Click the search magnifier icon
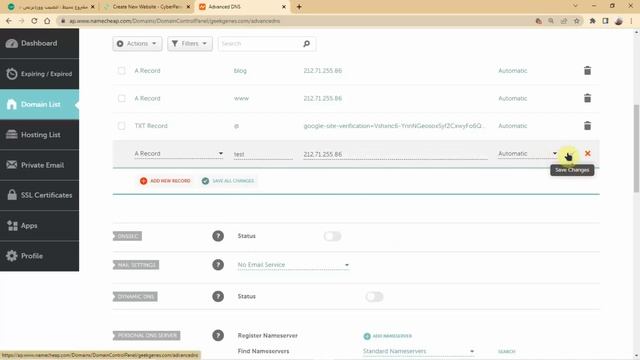This screenshot has height=360, width=640. (307, 44)
